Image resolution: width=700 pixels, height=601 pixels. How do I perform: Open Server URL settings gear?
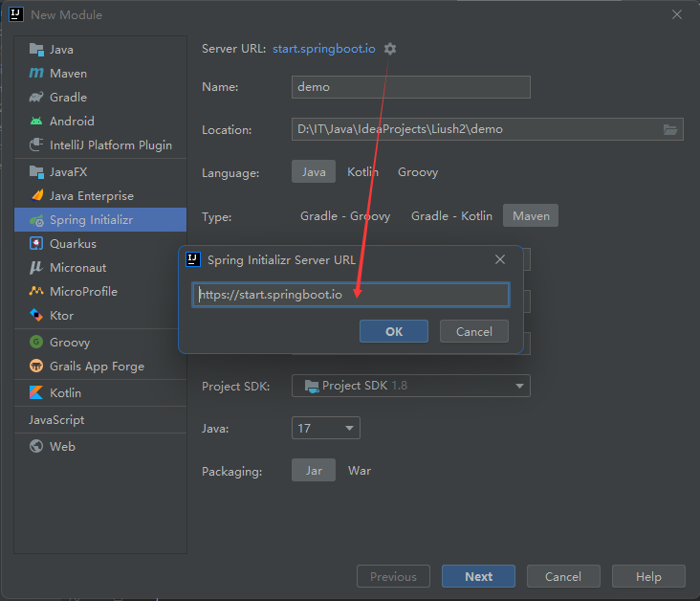coord(390,48)
